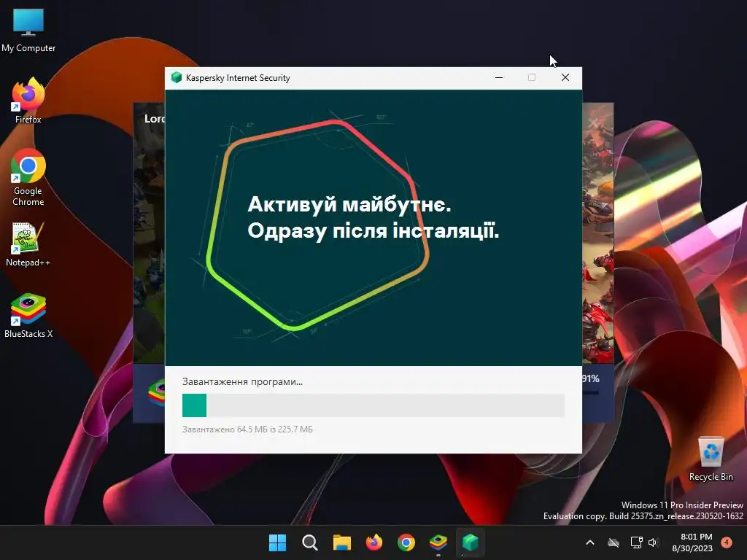This screenshot has height=560, width=747.
Task: Show hidden system tray icons
Action: 589,542
